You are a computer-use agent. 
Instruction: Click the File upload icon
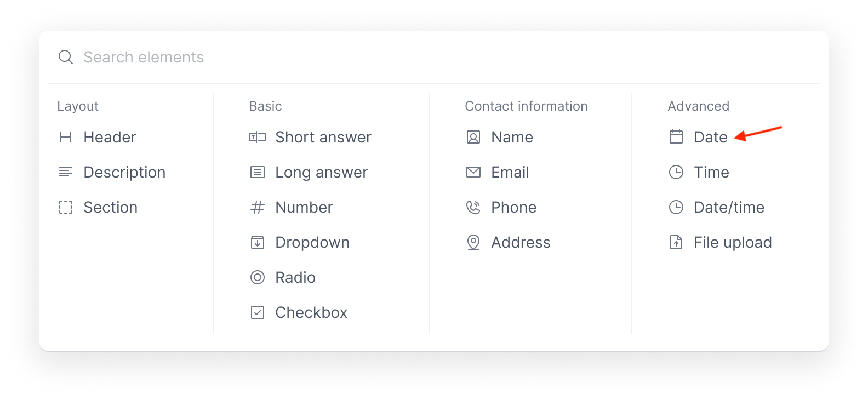pos(676,242)
